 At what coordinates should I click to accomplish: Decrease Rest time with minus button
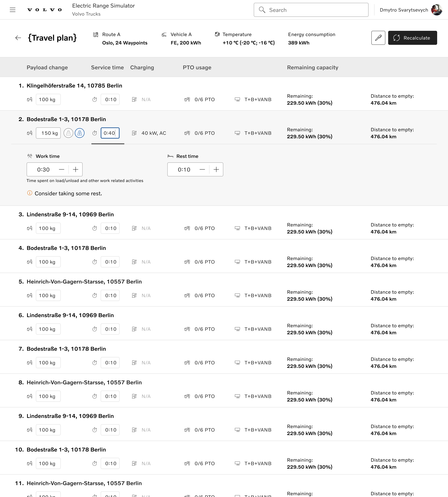pyautogui.click(x=202, y=169)
